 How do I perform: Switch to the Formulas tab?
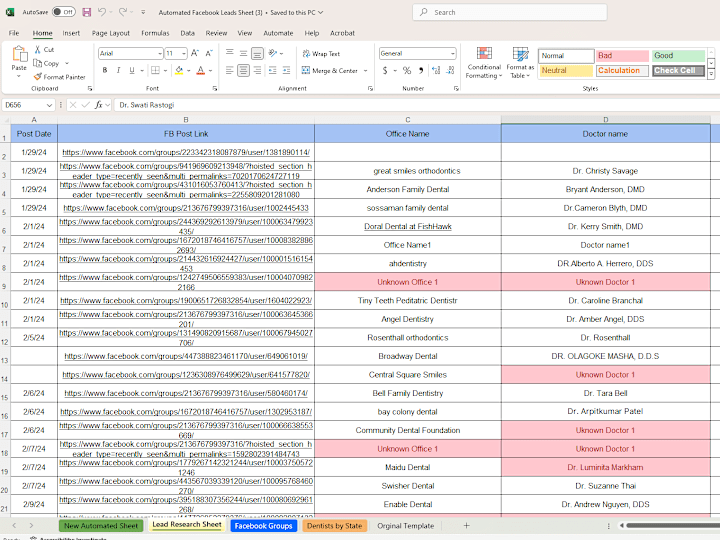tap(155, 33)
